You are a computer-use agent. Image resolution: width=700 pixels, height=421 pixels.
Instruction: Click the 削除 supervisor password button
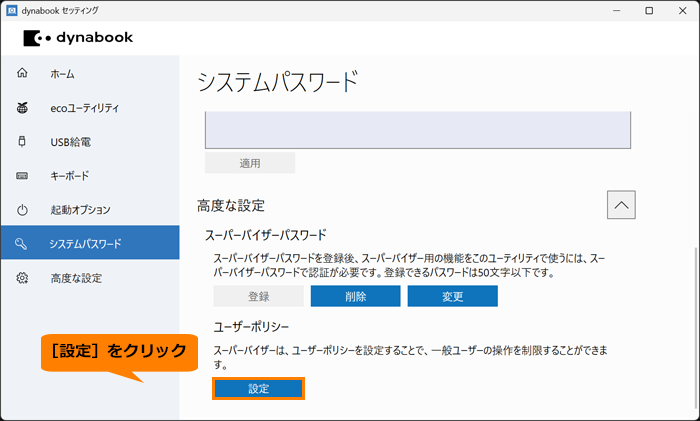coord(355,296)
